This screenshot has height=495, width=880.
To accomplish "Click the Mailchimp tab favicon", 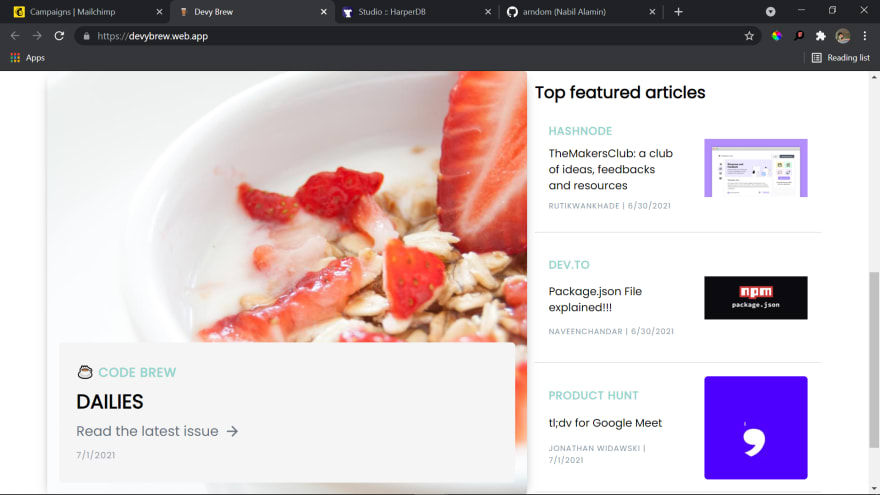I will pos(19,12).
